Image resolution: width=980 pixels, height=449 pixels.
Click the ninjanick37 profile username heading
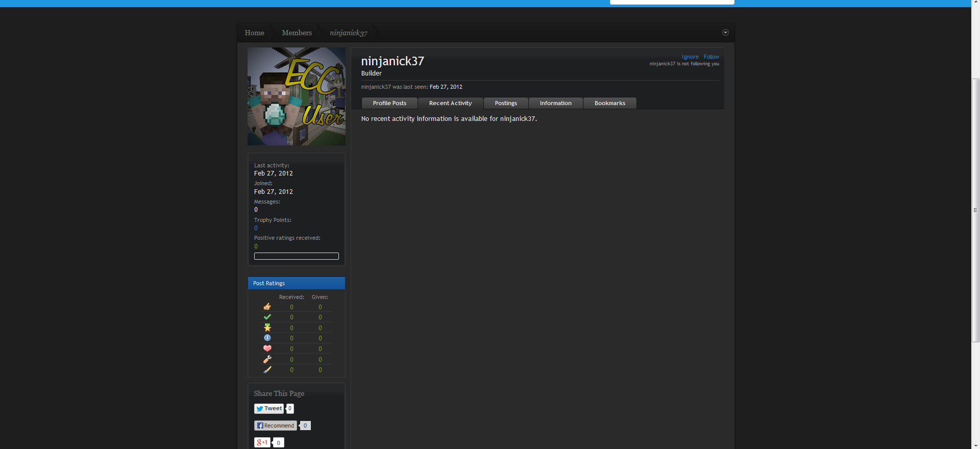(393, 61)
